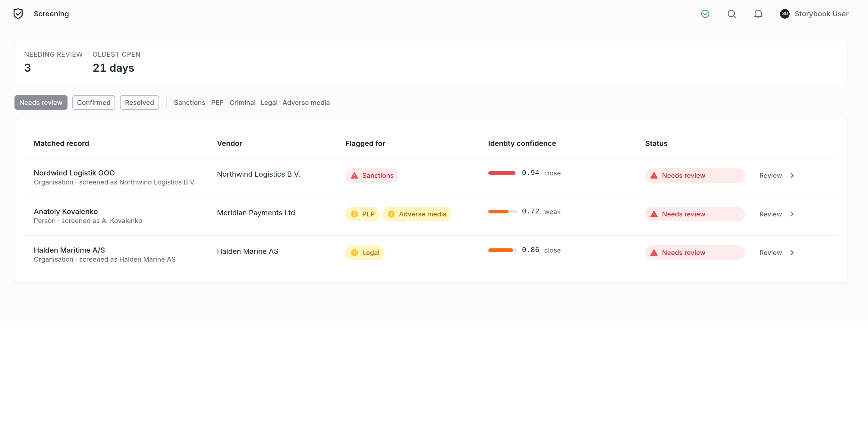Click Status column header

tap(656, 143)
